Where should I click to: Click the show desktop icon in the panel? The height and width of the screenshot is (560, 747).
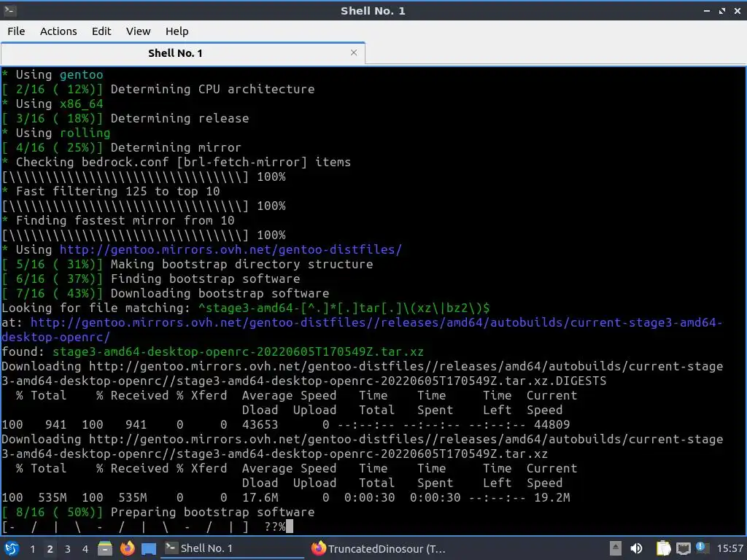click(149, 549)
